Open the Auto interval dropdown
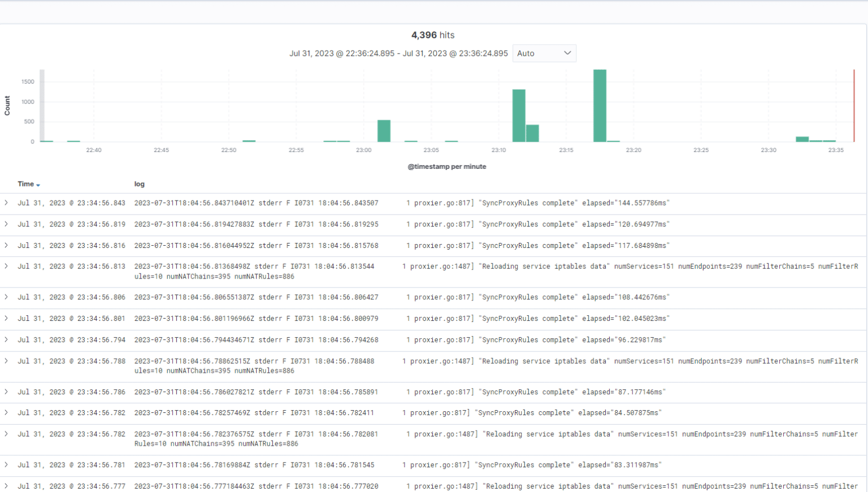Image resolution: width=868 pixels, height=492 pixels. coord(544,53)
